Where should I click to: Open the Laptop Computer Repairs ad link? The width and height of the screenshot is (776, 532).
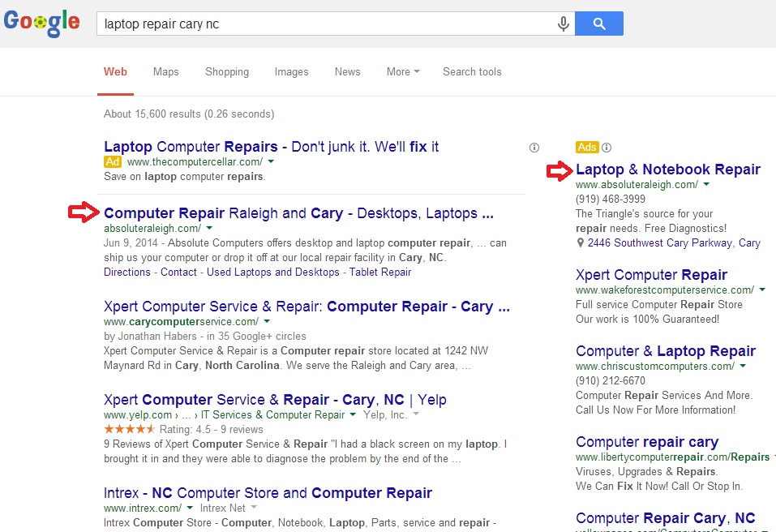coord(271,147)
